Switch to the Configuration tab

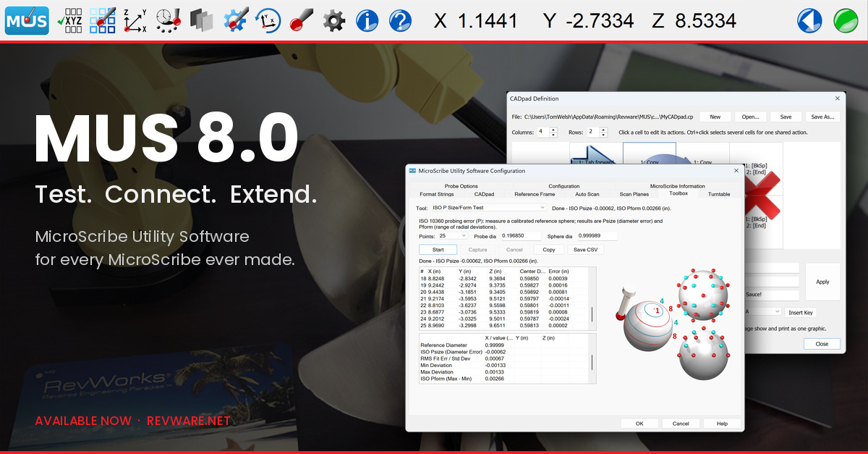click(x=563, y=186)
